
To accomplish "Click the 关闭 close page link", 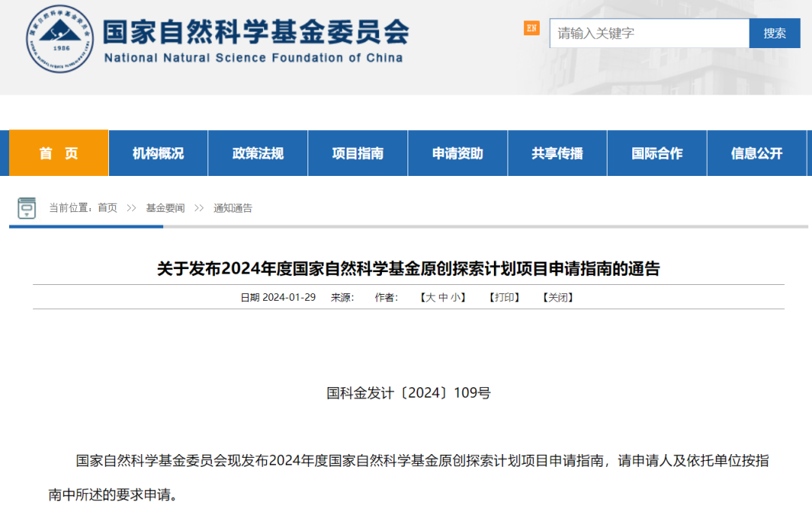I will pyautogui.click(x=558, y=298).
